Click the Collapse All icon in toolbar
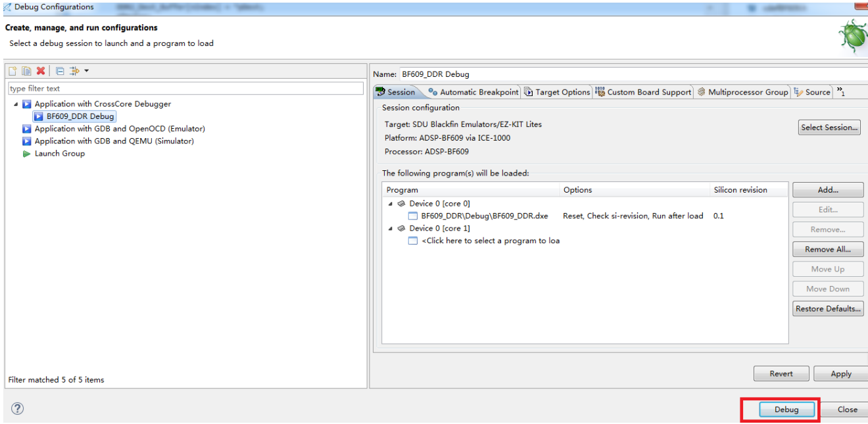This screenshot has height=424, width=868. (60, 71)
